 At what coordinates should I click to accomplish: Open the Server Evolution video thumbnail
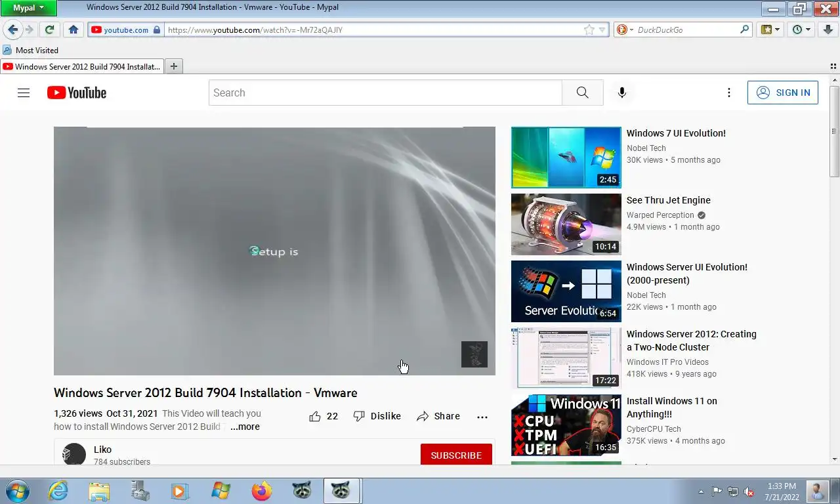(x=566, y=291)
